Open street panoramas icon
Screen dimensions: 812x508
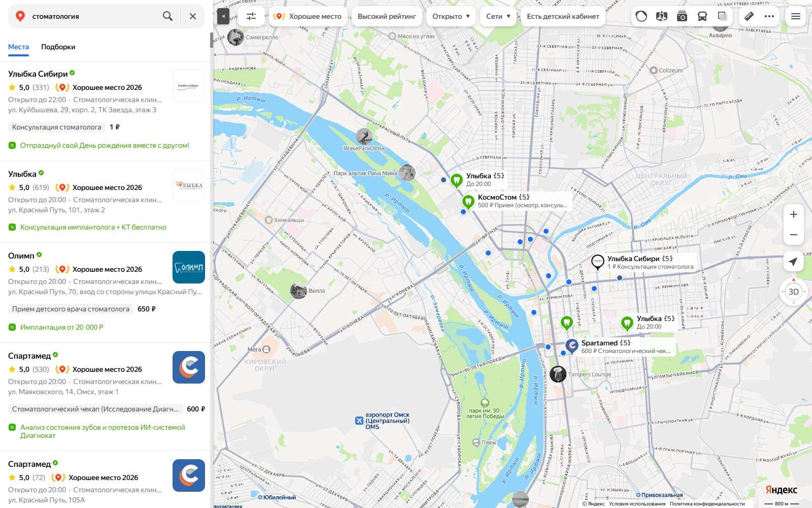pyautogui.click(x=662, y=16)
